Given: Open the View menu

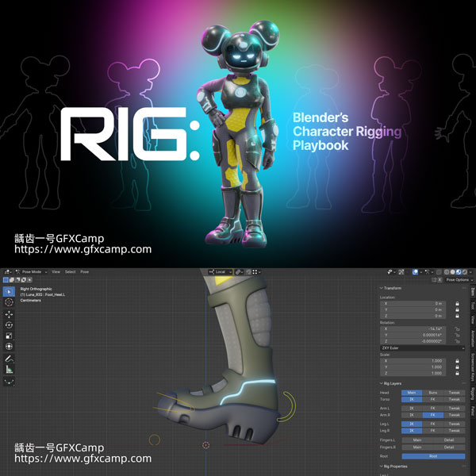Looking at the screenshot, I should pyautogui.click(x=56, y=272).
